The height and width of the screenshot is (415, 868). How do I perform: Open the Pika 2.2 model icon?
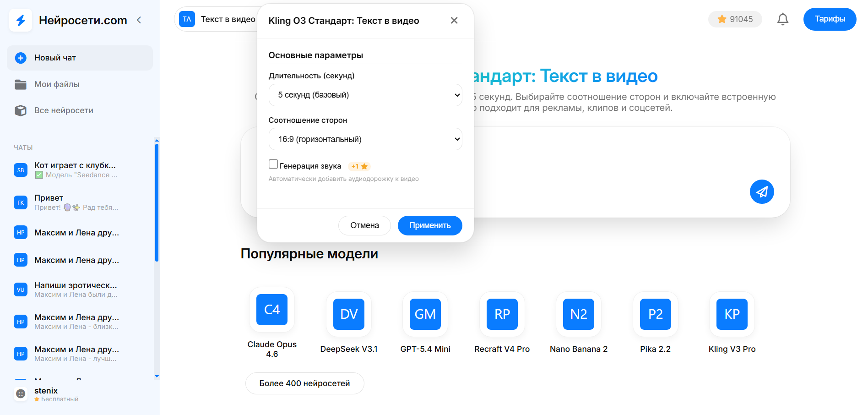[x=656, y=314]
